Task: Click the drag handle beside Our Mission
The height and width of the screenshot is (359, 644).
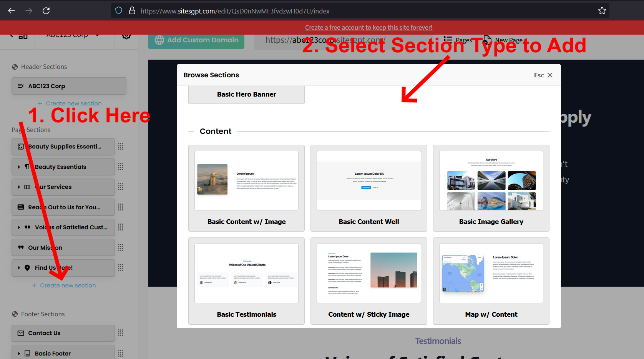Action: tap(121, 247)
